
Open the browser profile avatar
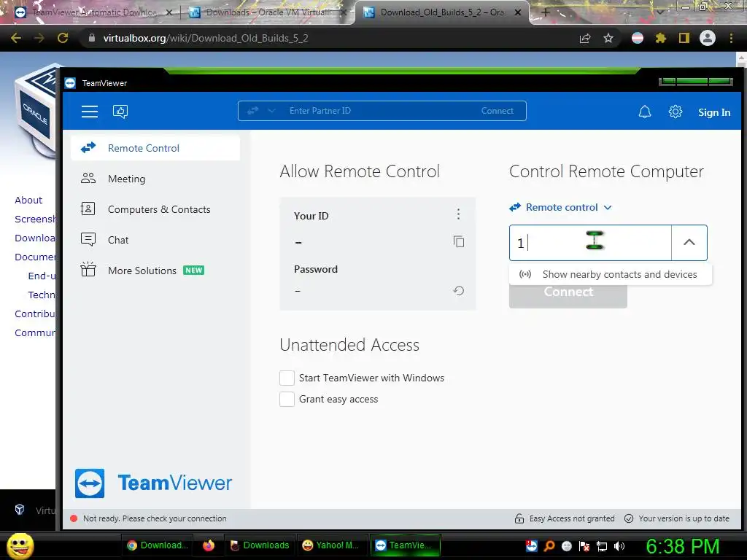click(x=708, y=38)
